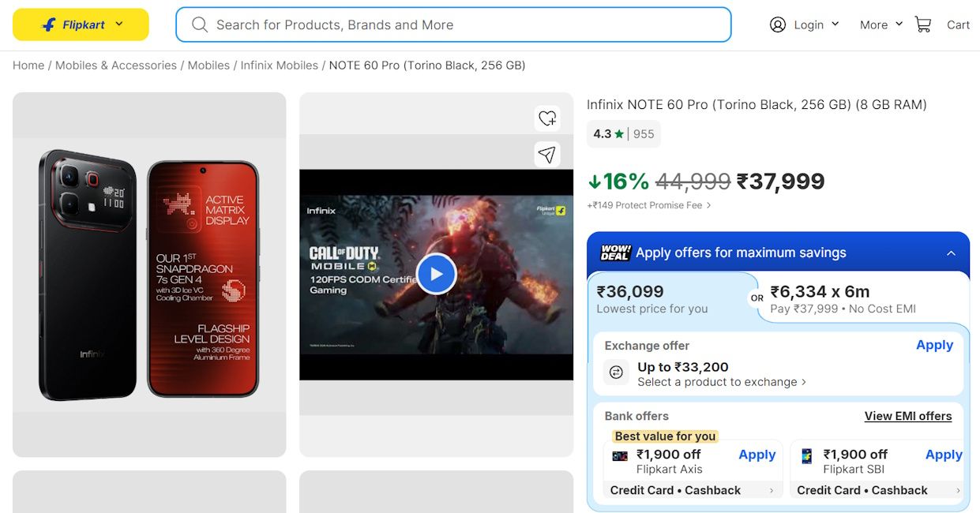Screen dimensions: 980x513
Task: Open the Flipkart logo dropdown
Action: 81,24
